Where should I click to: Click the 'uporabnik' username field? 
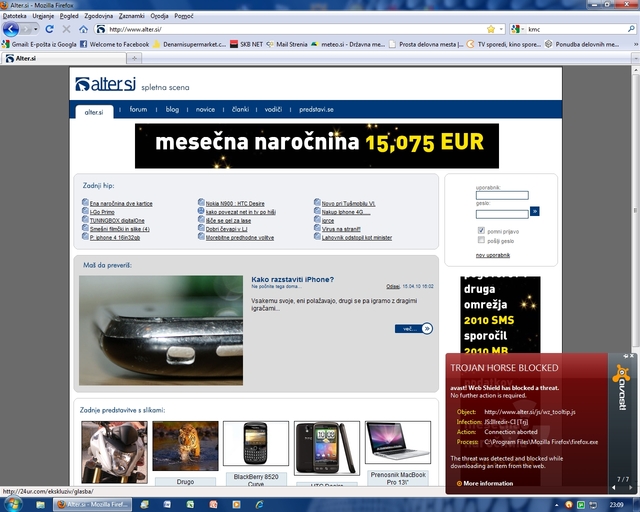coord(502,195)
